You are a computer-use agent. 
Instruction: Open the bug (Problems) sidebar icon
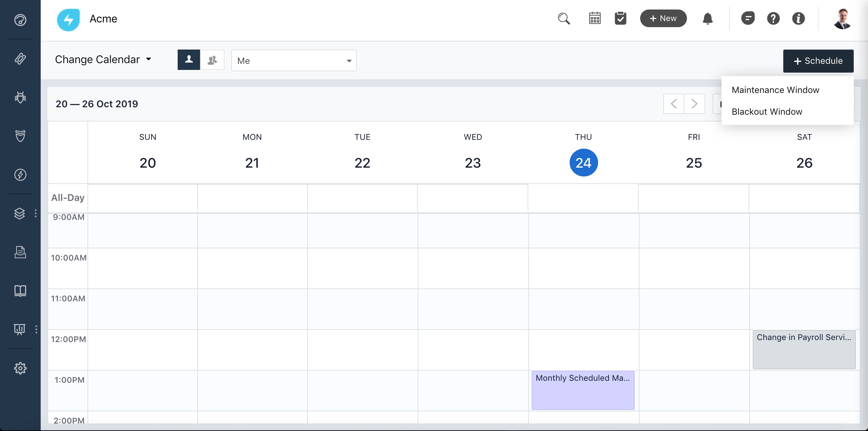[20, 97]
